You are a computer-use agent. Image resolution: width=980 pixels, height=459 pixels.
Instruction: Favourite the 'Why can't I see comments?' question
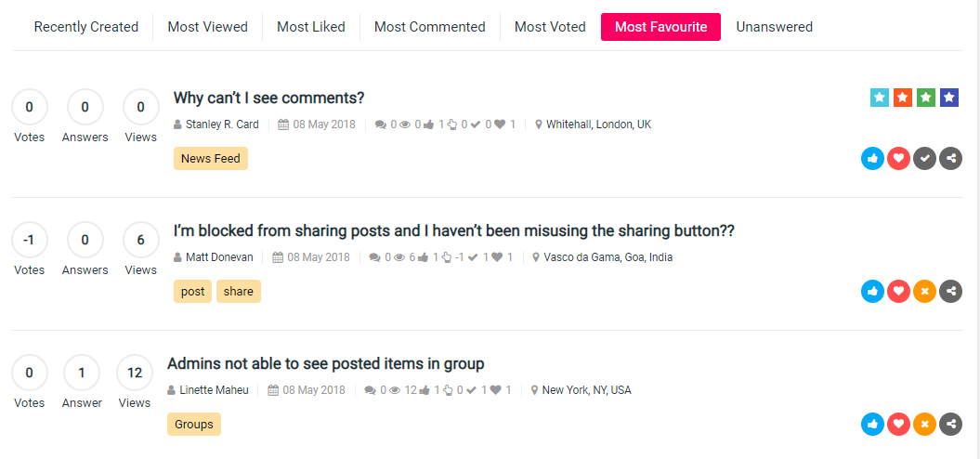[898, 159]
